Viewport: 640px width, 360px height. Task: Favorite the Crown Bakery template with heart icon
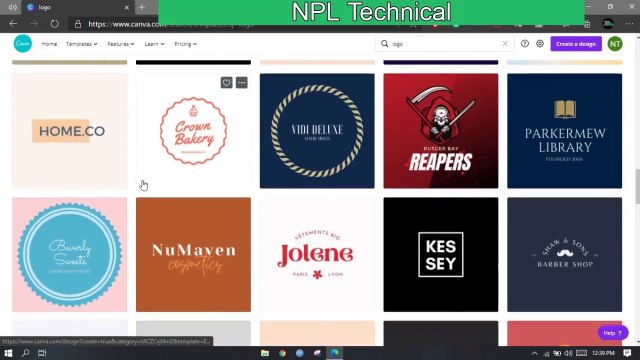(227, 82)
